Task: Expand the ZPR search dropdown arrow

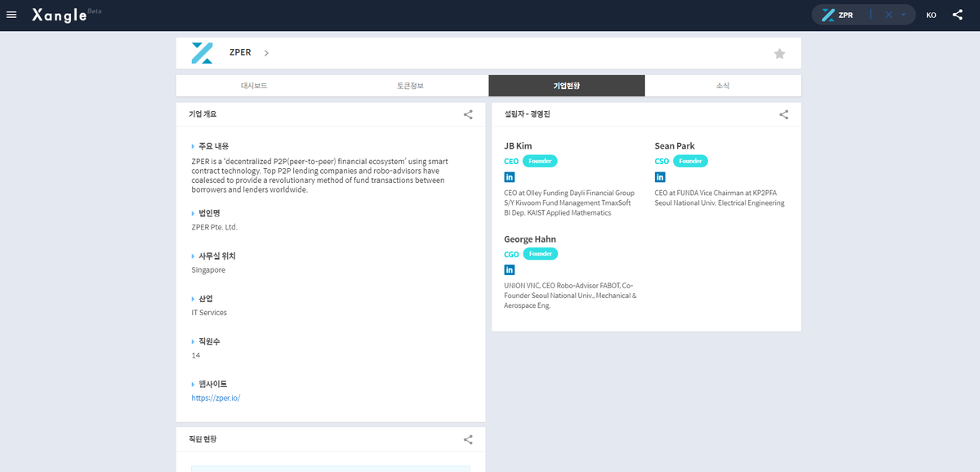Action: click(903, 15)
